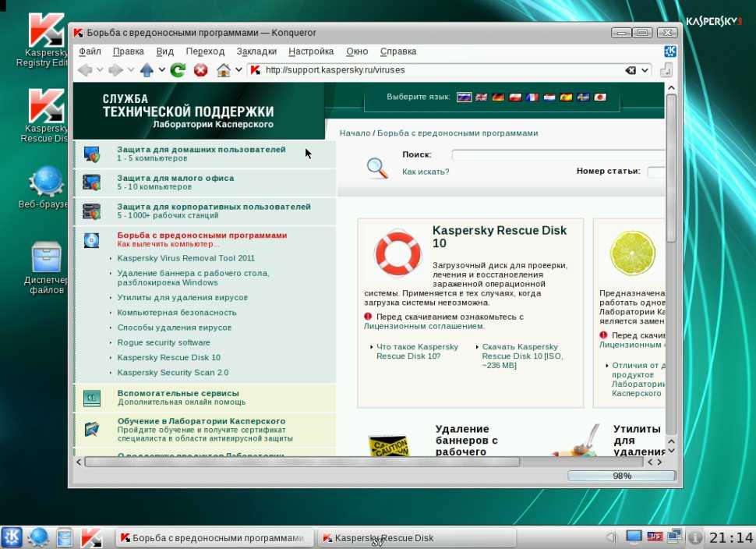The height and width of the screenshot is (549, 756).
Task: Open the Переход menu
Action: tap(205, 51)
